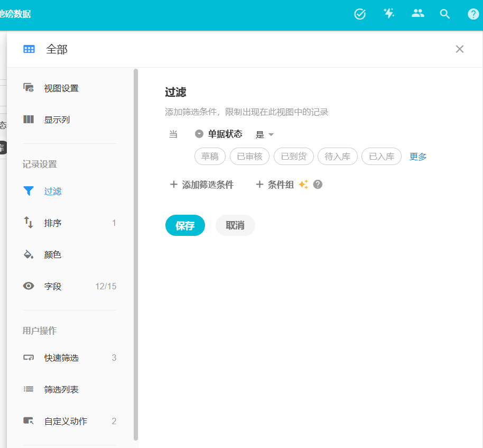Click 更多 to show more options
Screen dimensions: 483x448
pos(418,157)
